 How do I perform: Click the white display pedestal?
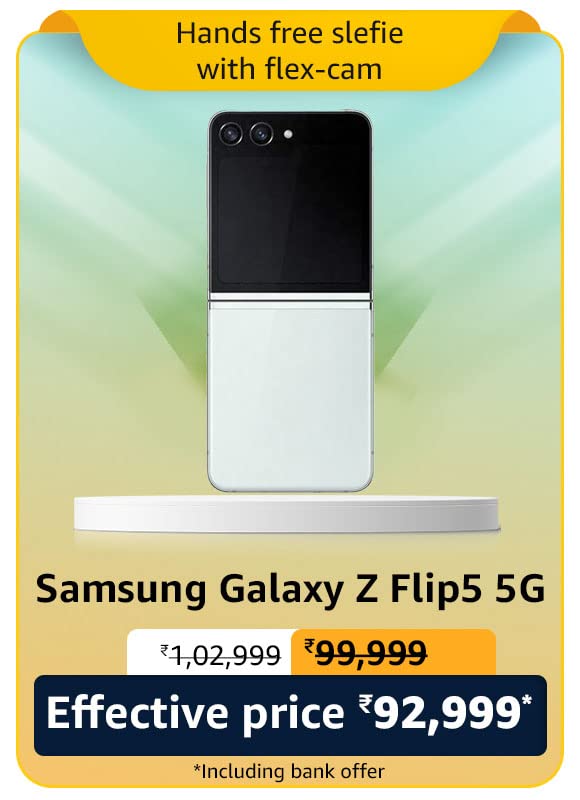click(286, 513)
